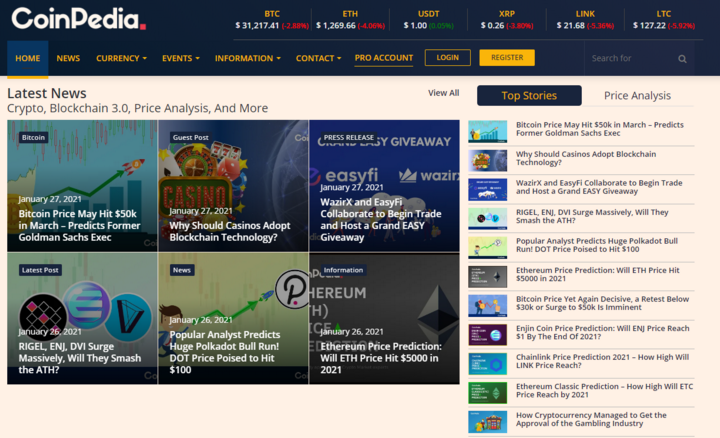Click thumbnail beside WazirX and EasyFi story
The image size is (720, 438).
(x=488, y=190)
